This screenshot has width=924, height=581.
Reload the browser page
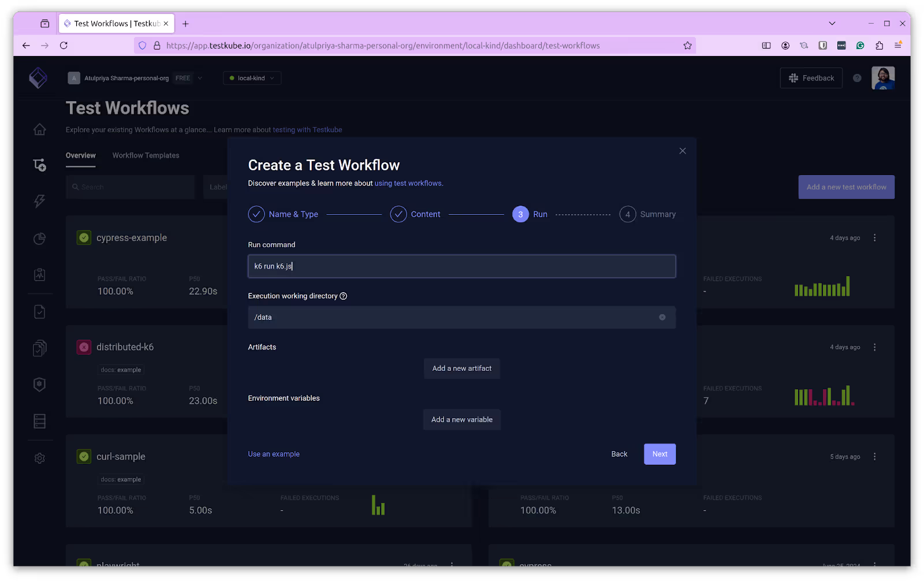click(x=64, y=46)
